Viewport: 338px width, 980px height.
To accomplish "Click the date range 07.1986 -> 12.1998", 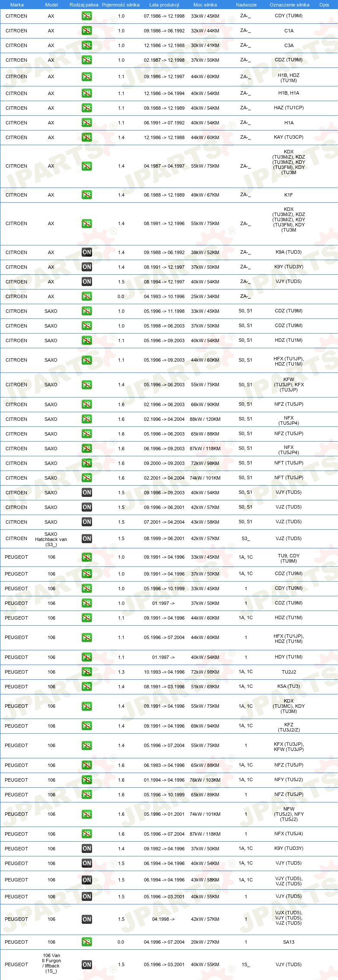I will [164, 16].
